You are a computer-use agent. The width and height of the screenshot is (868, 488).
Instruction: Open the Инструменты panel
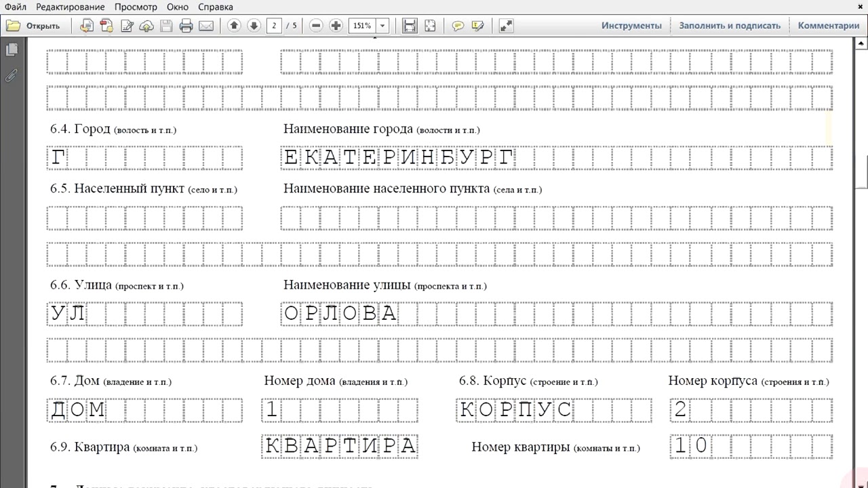(x=631, y=26)
